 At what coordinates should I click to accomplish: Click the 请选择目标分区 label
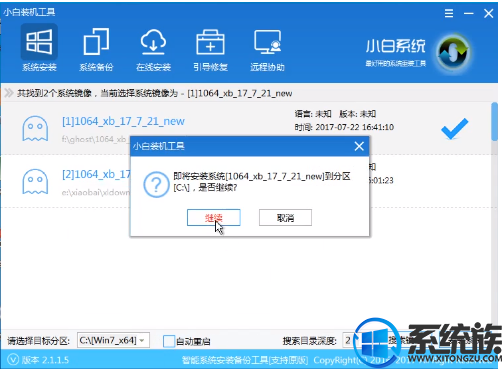click(38, 341)
